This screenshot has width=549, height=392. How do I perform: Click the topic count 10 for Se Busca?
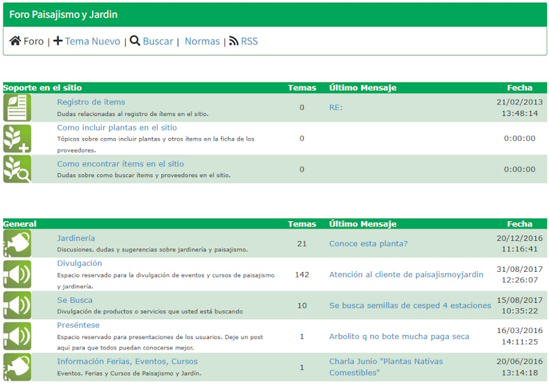tap(302, 305)
